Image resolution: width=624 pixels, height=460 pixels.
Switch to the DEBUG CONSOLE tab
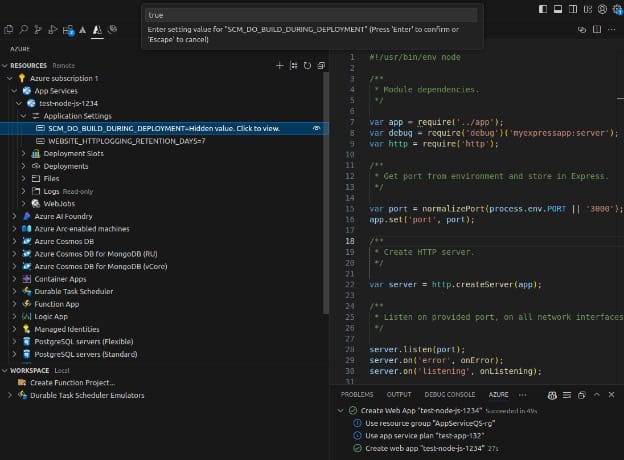tap(450, 395)
